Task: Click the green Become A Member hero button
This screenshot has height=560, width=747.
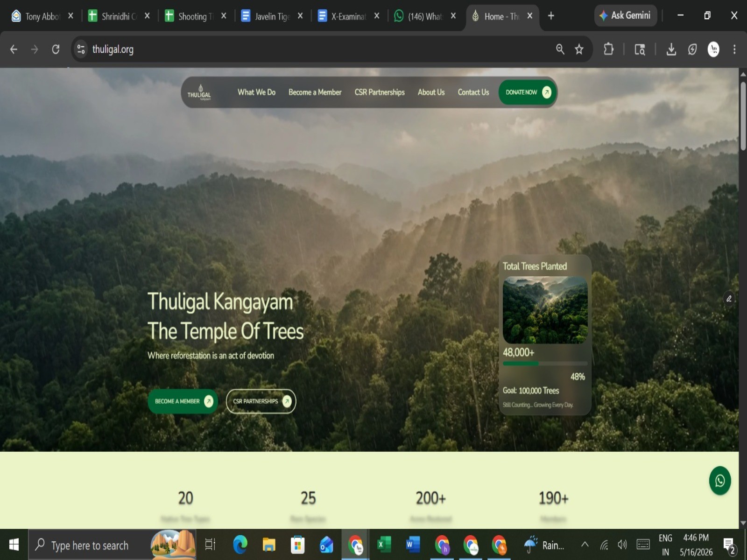Action: click(x=183, y=401)
